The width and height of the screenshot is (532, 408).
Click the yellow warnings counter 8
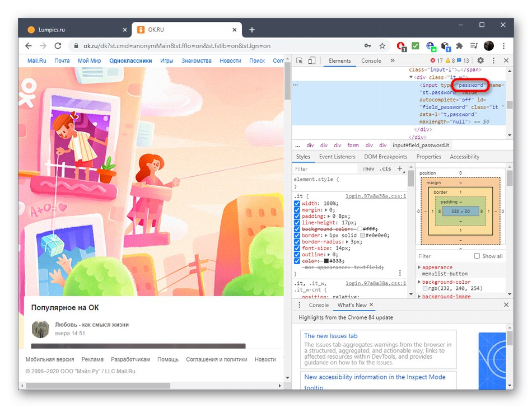[450, 60]
